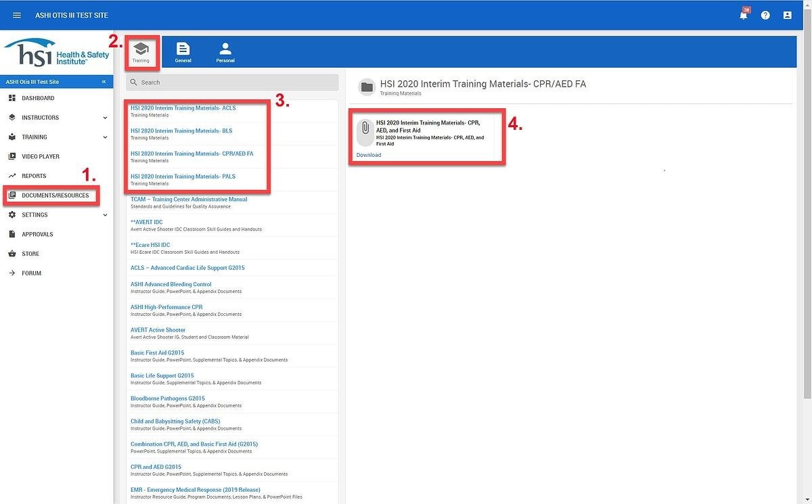Click the search magnifier icon

133,83
